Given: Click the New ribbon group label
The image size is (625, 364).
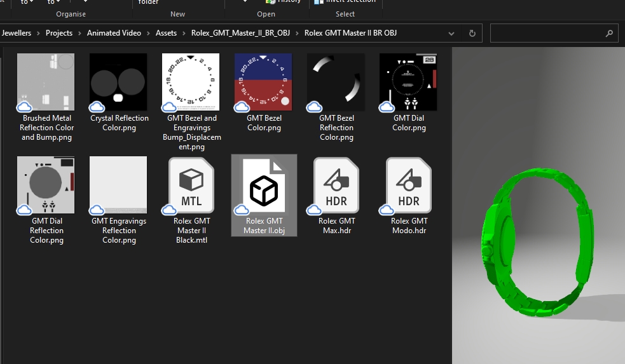Looking at the screenshot, I should (178, 14).
